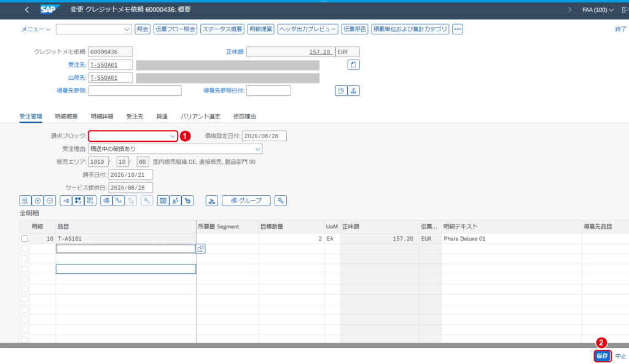Show more toolbar actions via the ellipsis button
Screen dimensions: 629x364
(458, 29)
